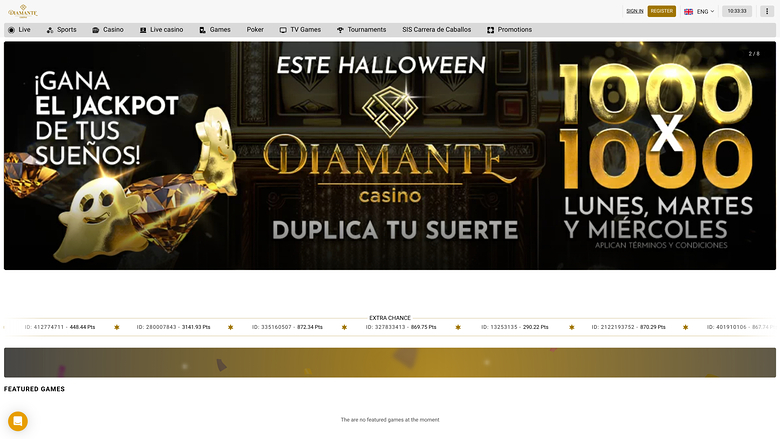Open the Poker section
The height and width of the screenshot is (439, 780).
point(255,30)
